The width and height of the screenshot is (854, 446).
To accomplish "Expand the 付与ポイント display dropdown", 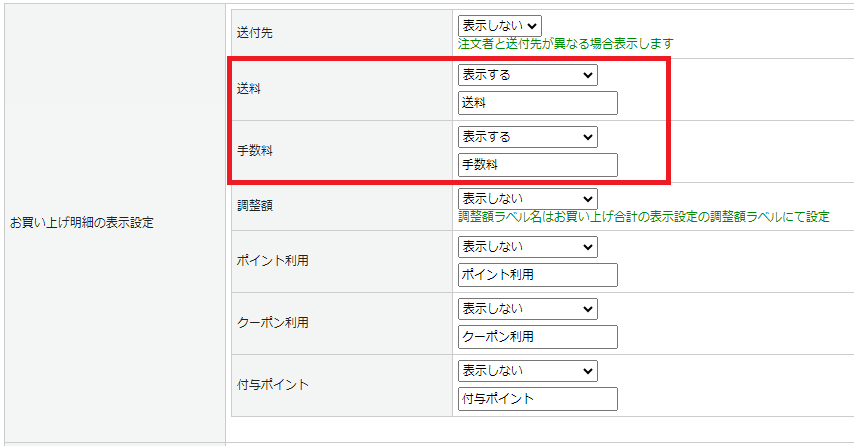I will (527, 370).
